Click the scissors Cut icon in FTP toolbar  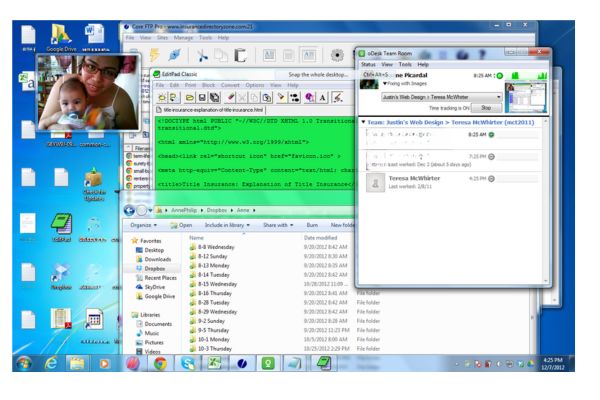pyautogui.click(x=202, y=56)
